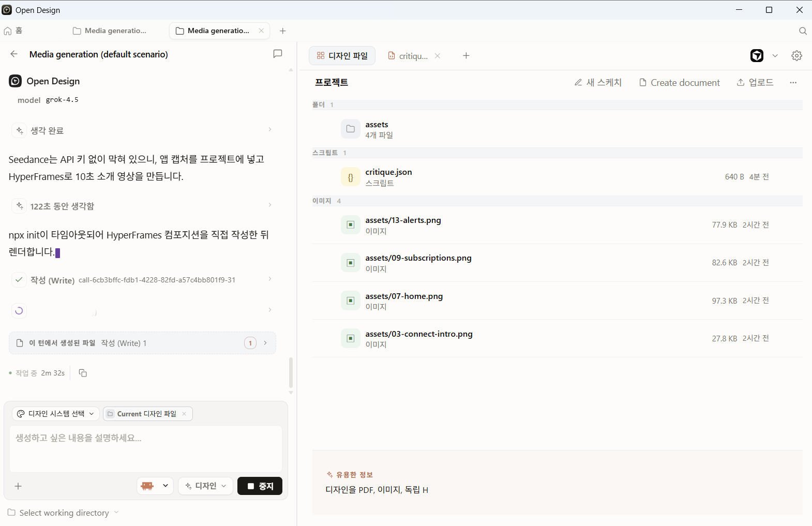Click the 09-subscriptions.png image file icon
812x526 pixels.
coord(350,263)
